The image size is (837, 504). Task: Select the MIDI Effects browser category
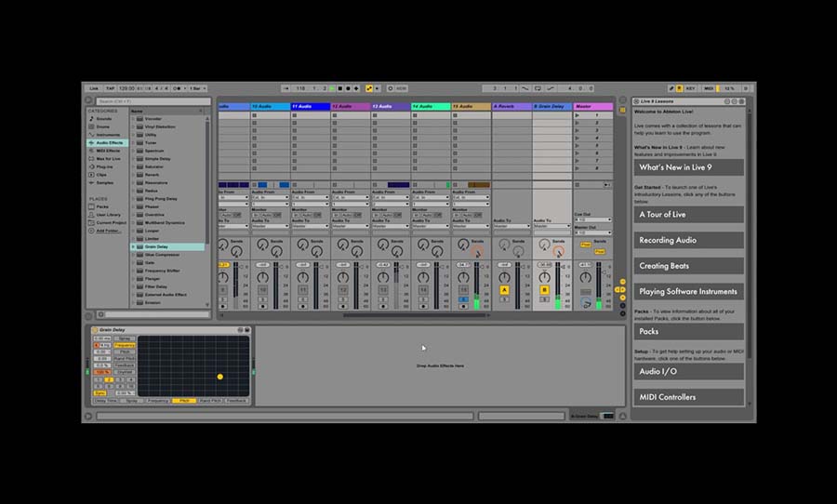pos(107,151)
